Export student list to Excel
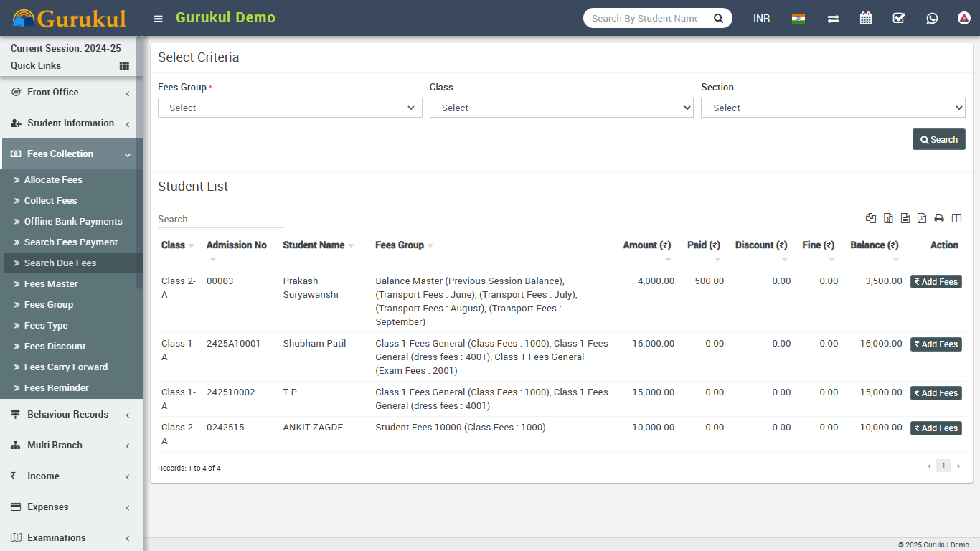The image size is (980, 551). (x=888, y=218)
